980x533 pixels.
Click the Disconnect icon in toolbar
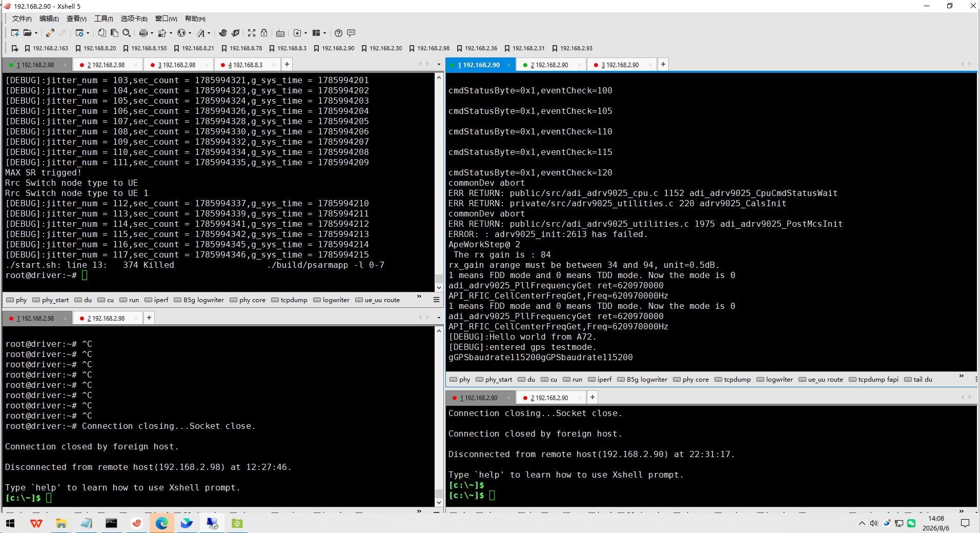click(63, 33)
